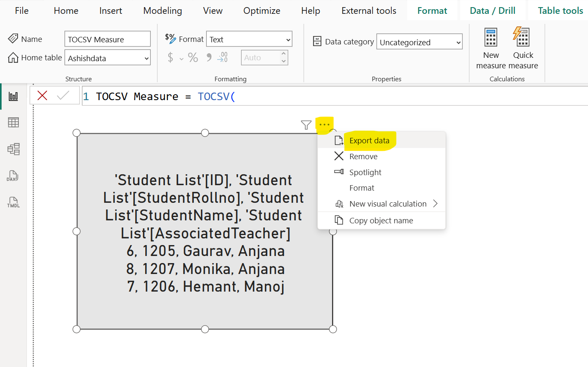This screenshot has height=367, width=588.
Task: Open the Table view from the sidebar
Action: pyautogui.click(x=13, y=122)
